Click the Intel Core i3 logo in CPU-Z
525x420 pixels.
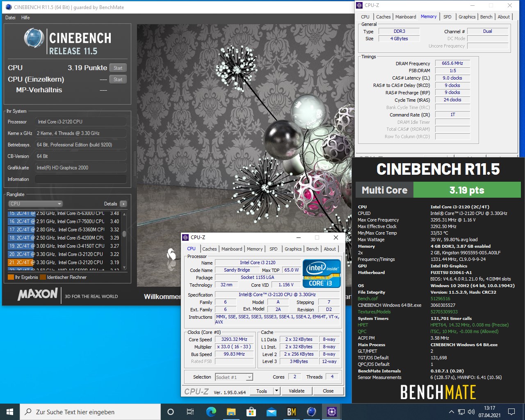322,273
